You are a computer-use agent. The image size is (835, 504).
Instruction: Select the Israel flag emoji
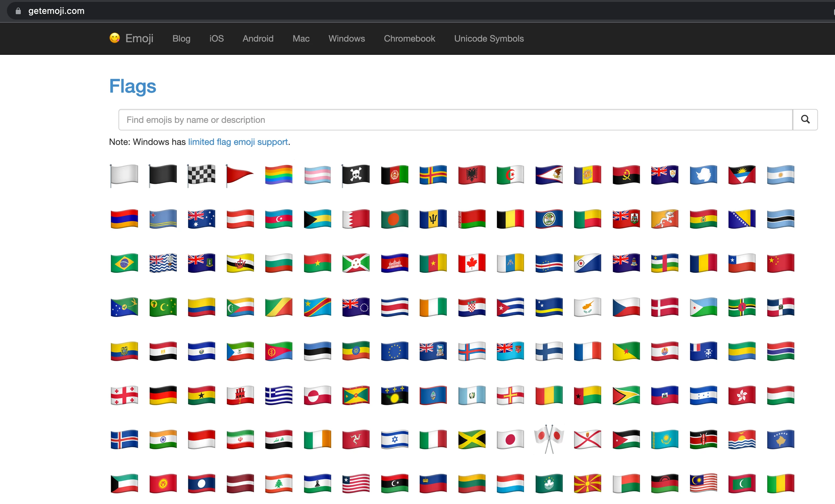point(394,439)
